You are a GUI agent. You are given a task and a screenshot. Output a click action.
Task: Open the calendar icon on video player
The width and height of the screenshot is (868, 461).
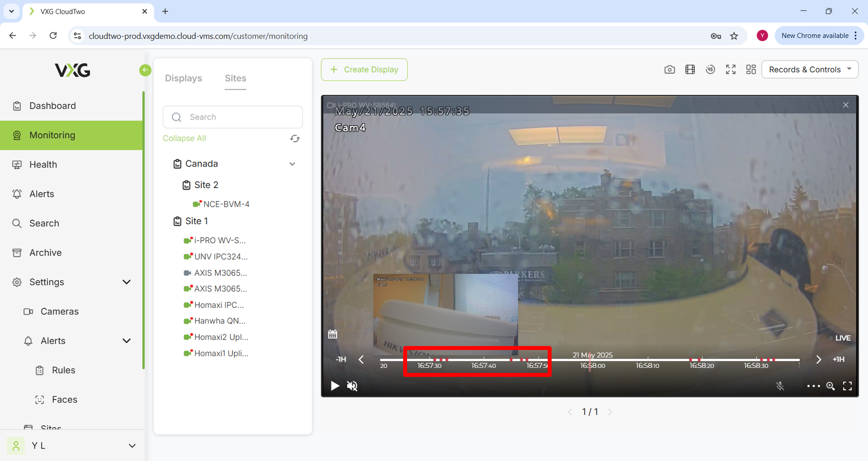point(332,334)
